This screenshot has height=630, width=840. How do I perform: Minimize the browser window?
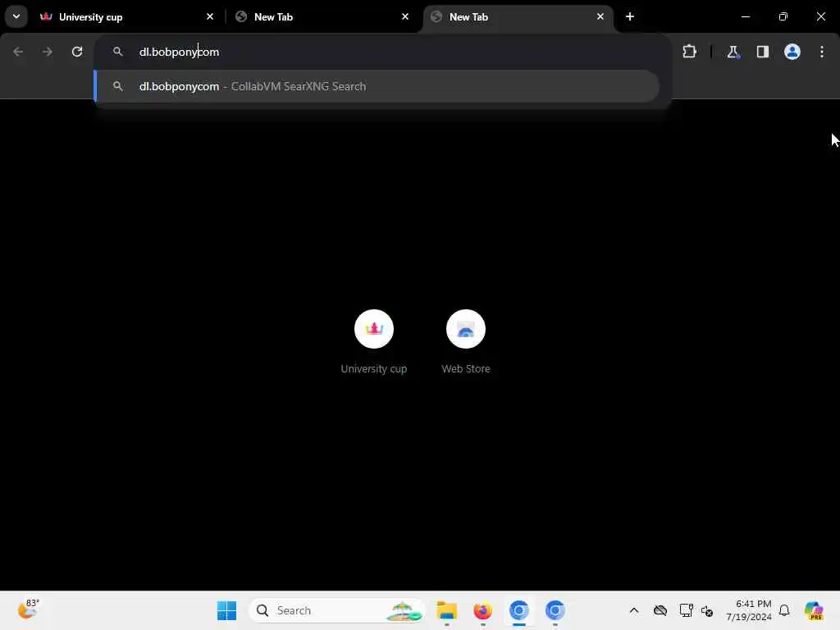(746, 16)
